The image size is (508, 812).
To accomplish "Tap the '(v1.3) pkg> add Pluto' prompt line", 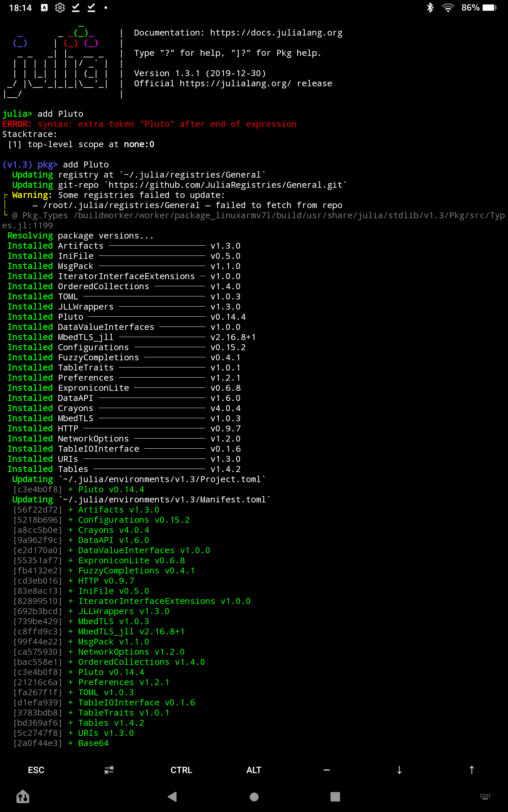I will pos(55,165).
